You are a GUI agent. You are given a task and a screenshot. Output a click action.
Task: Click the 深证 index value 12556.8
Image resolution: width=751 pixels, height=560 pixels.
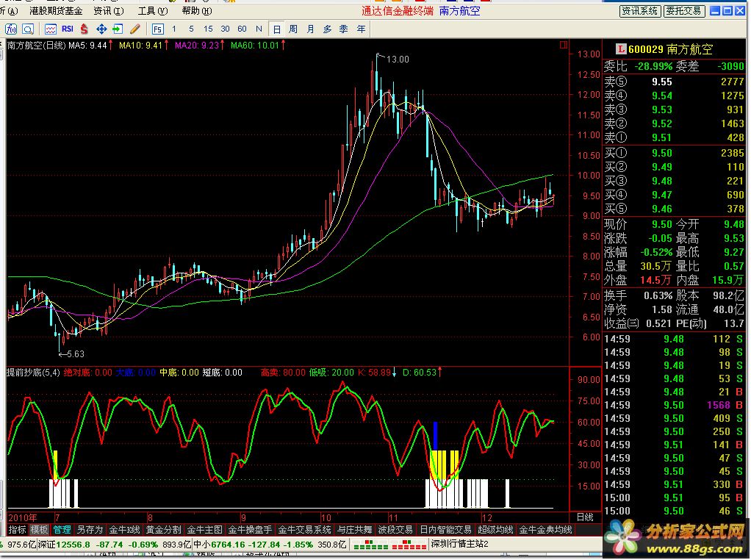(73, 545)
